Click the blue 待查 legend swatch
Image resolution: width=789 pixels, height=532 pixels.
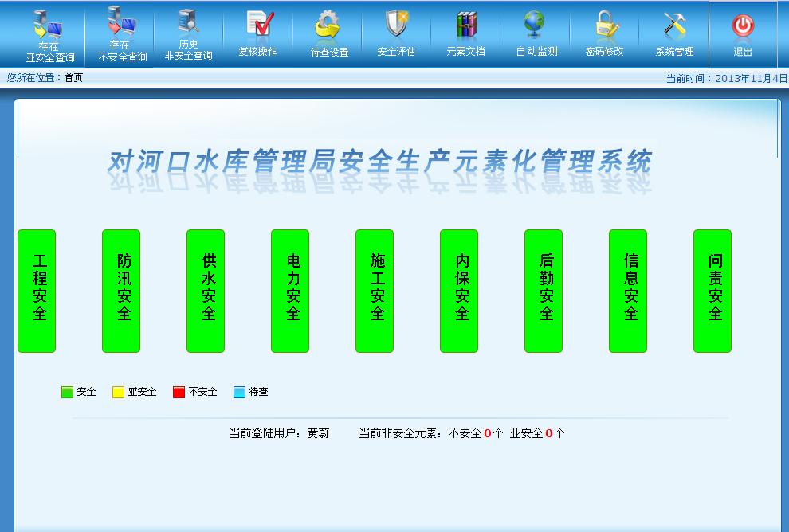tap(240, 392)
